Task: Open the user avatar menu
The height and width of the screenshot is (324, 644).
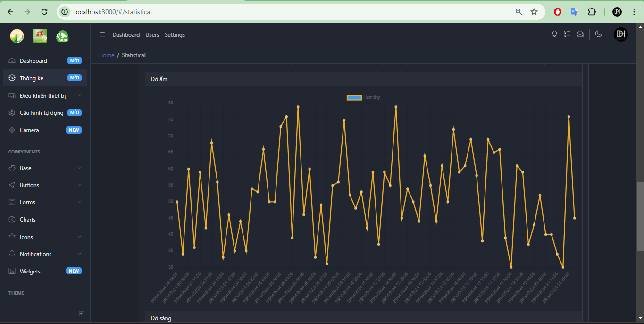Action: (x=621, y=34)
